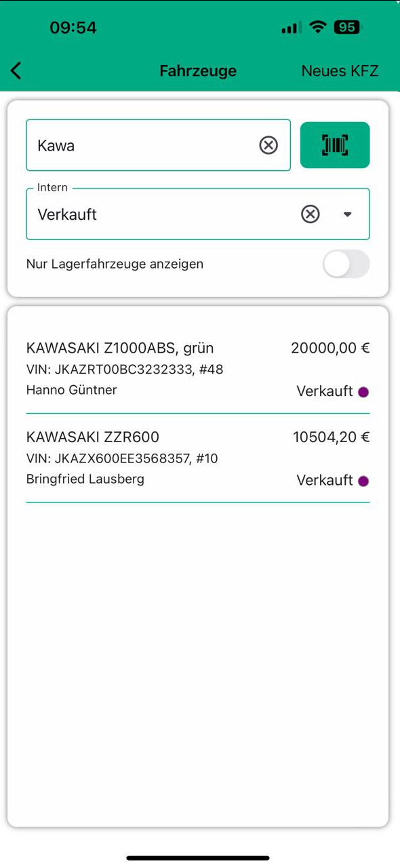Tap the cellular signal bars icon
The height and width of the screenshot is (868, 400).
[291, 28]
